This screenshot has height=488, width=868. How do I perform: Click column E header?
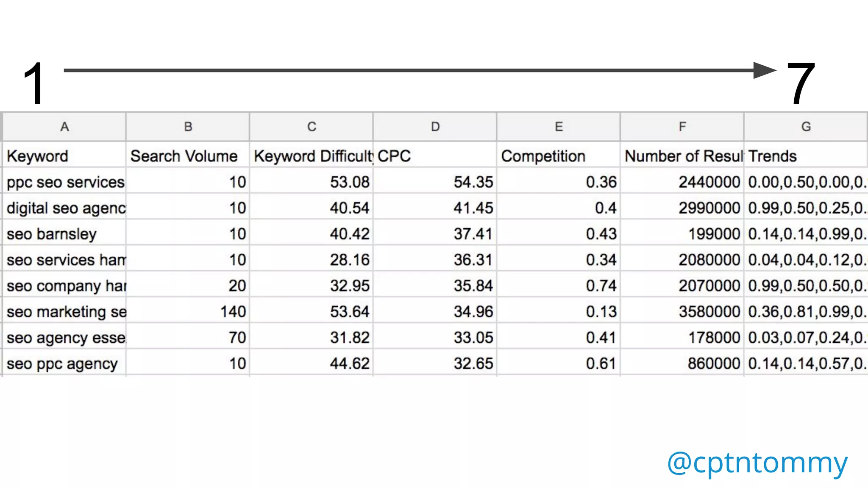559,127
